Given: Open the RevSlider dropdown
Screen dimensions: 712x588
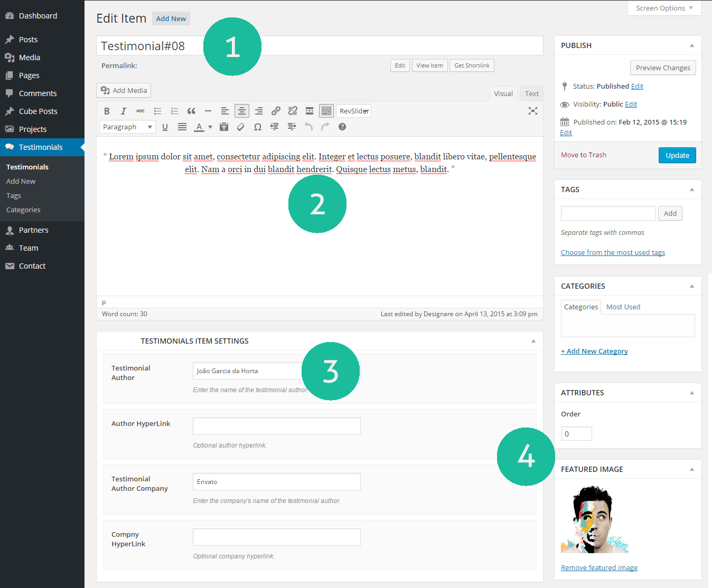Looking at the screenshot, I should pyautogui.click(x=354, y=111).
